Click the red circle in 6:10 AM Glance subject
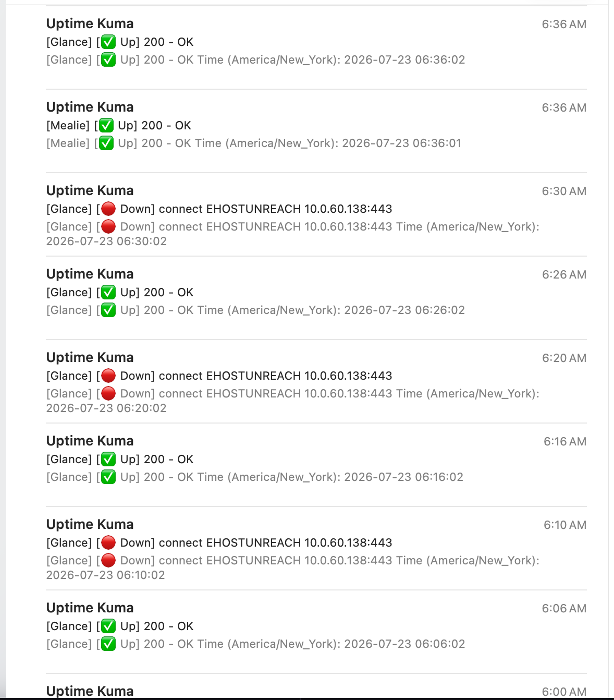Image resolution: width=614 pixels, height=700 pixels. (x=108, y=542)
